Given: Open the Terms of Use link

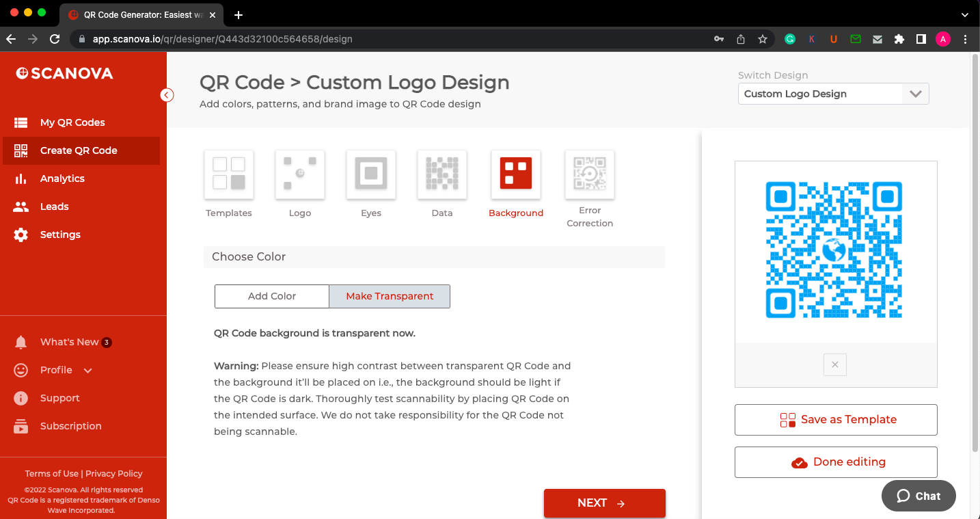Looking at the screenshot, I should [x=51, y=473].
